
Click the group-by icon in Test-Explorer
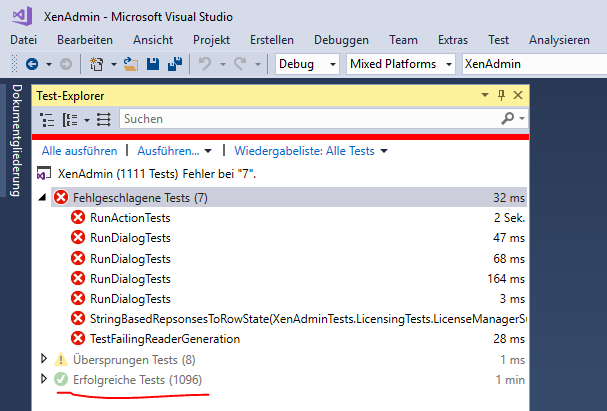point(70,119)
